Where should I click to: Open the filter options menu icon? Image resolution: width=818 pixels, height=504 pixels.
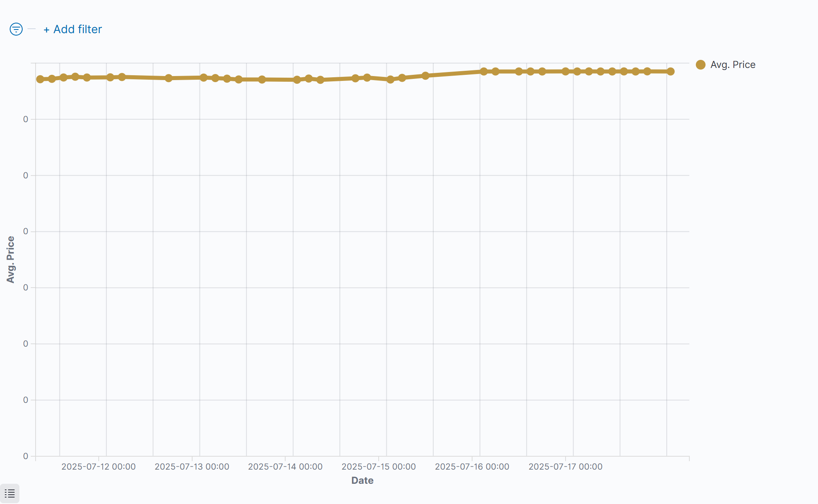click(x=16, y=29)
